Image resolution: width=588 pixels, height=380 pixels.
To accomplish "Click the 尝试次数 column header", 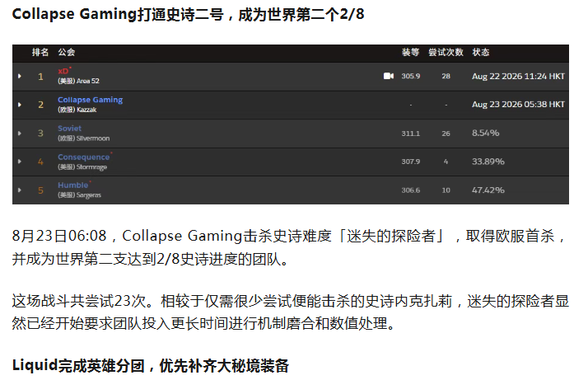I will click(x=446, y=52).
